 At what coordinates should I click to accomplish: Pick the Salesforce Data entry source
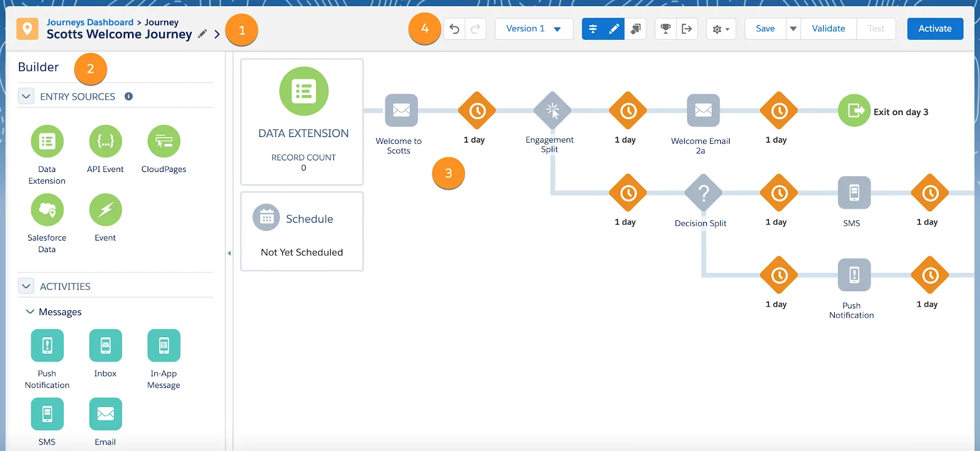point(47,210)
